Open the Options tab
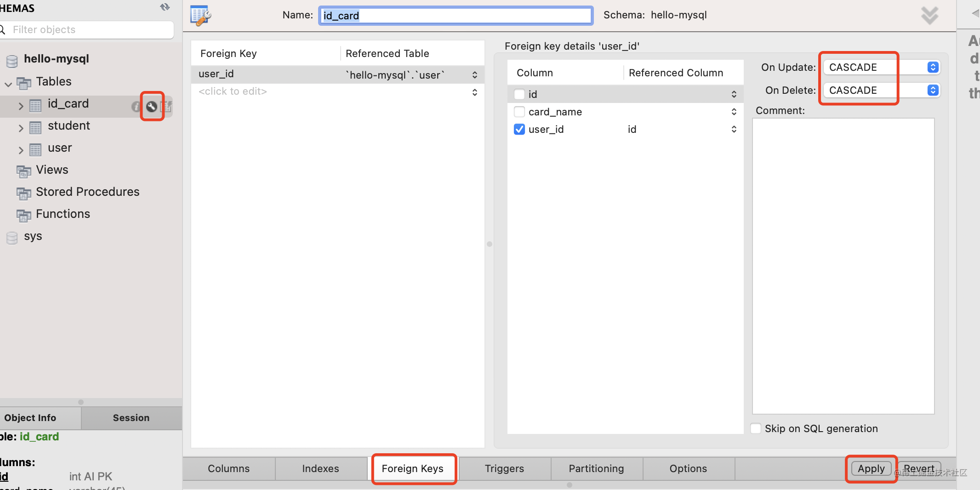The image size is (980, 490). click(x=689, y=468)
